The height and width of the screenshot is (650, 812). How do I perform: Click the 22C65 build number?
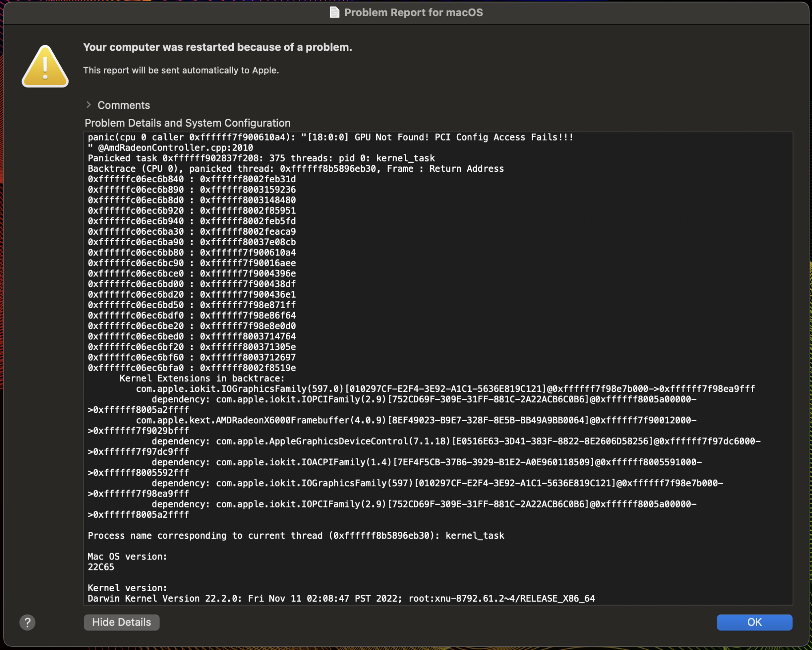coord(101,567)
